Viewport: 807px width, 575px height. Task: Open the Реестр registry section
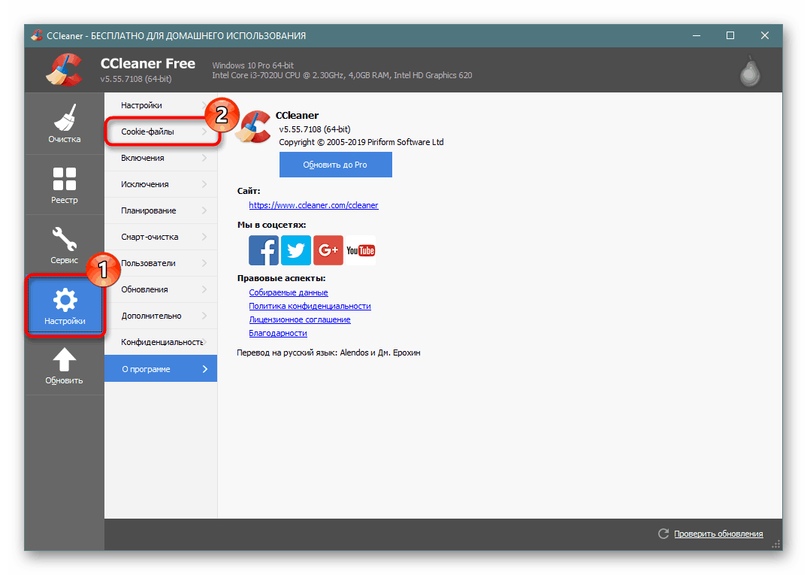tap(64, 184)
